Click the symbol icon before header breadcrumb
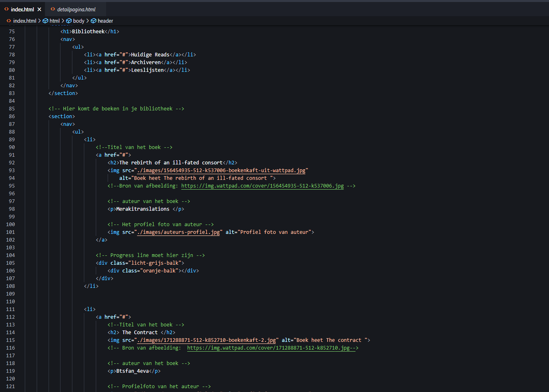549x392 pixels. pos(94,21)
